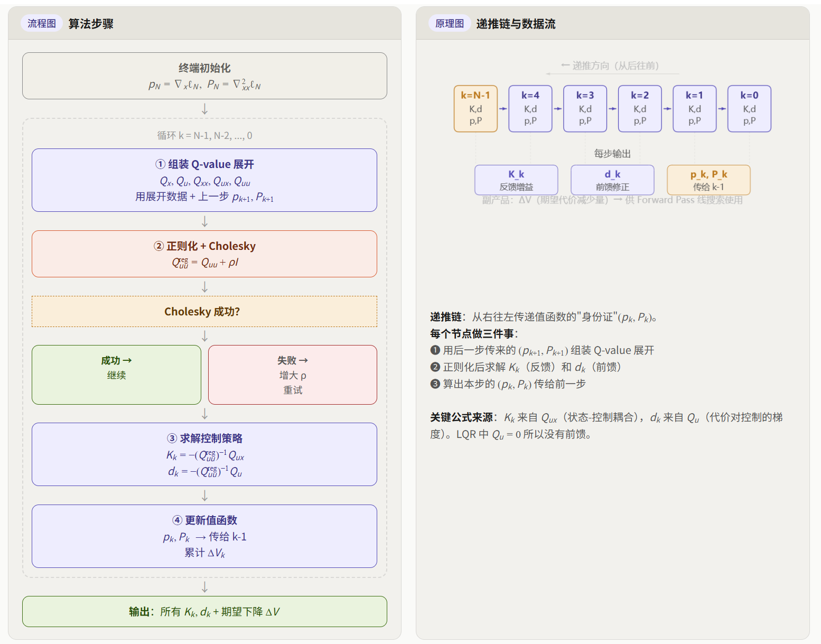
Task: Click the k=0 chain node
Action: coord(749,108)
